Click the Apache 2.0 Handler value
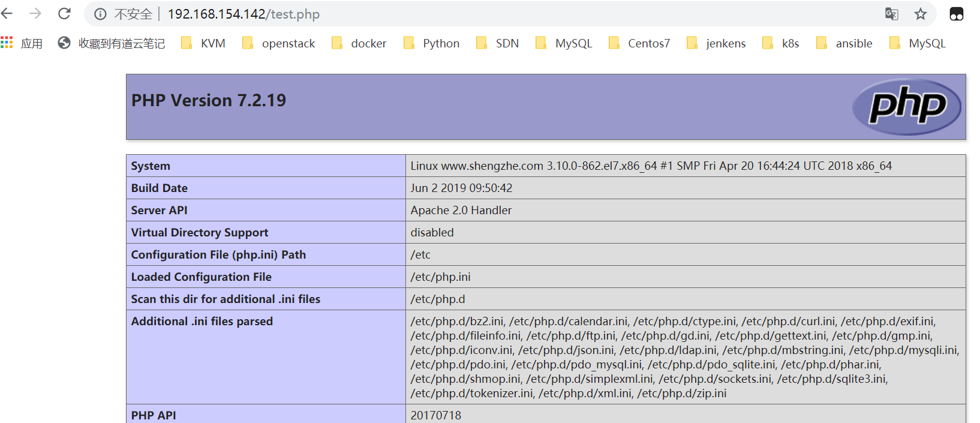 click(x=461, y=210)
